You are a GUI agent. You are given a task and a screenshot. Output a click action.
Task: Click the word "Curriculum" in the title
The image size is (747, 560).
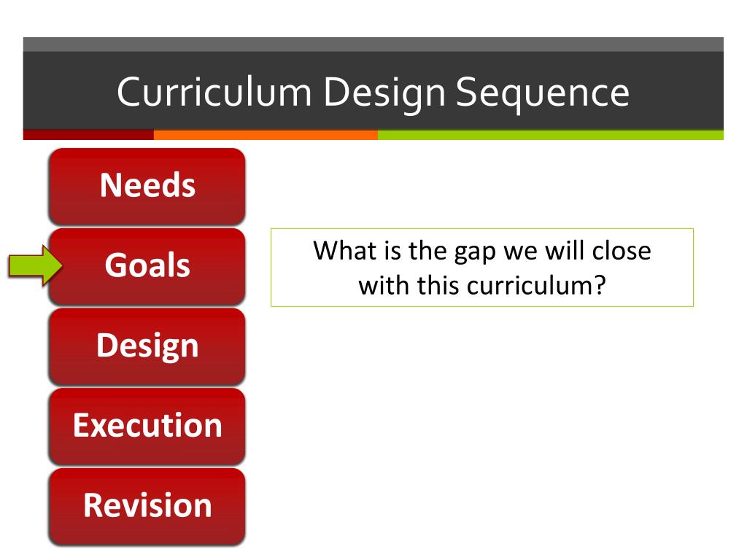214,91
